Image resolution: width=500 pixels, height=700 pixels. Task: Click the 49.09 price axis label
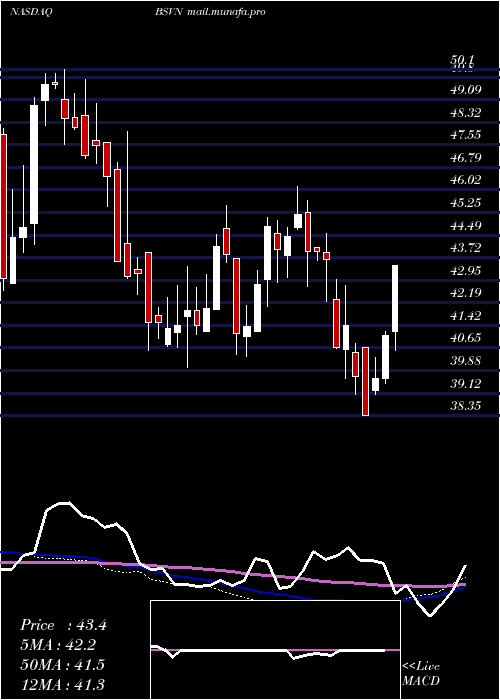point(466,90)
